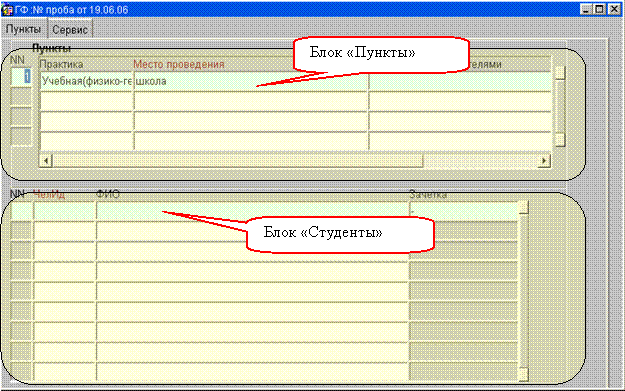Click the application icon in title bar

coord(7,9)
